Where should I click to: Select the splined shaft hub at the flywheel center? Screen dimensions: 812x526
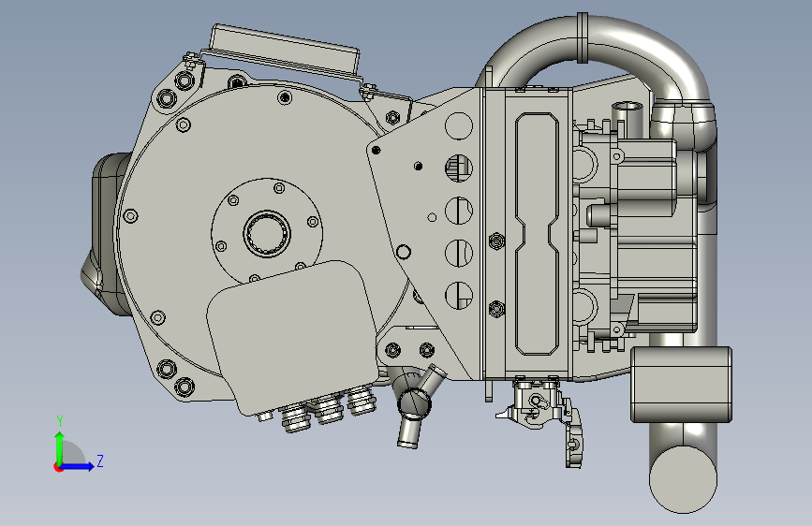[x=267, y=233]
